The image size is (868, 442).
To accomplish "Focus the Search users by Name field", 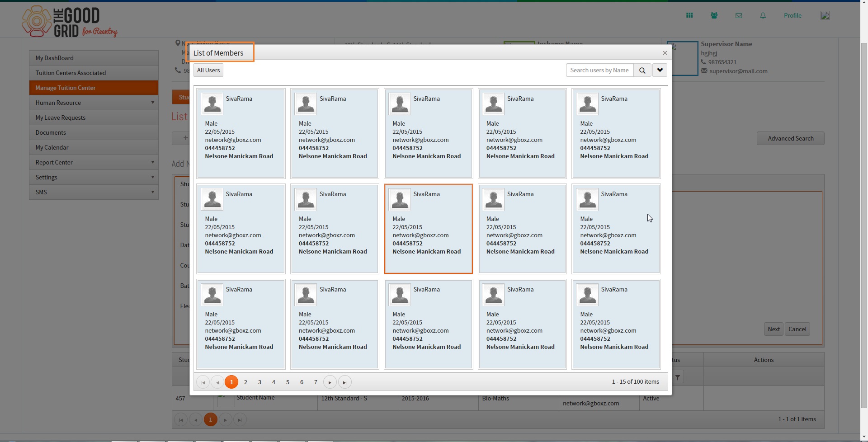I will (x=599, y=70).
